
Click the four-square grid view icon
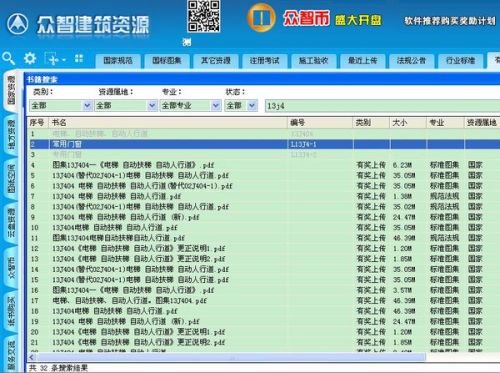pos(79,59)
